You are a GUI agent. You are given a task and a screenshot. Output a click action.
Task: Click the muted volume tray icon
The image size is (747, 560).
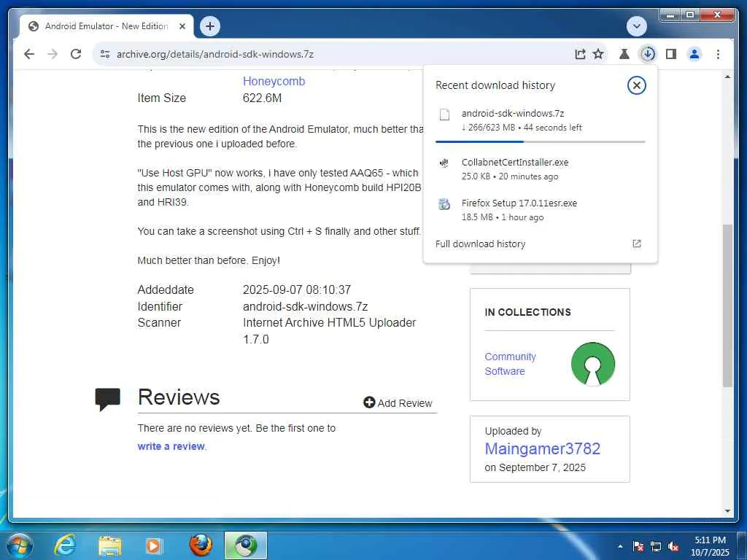coord(673,546)
